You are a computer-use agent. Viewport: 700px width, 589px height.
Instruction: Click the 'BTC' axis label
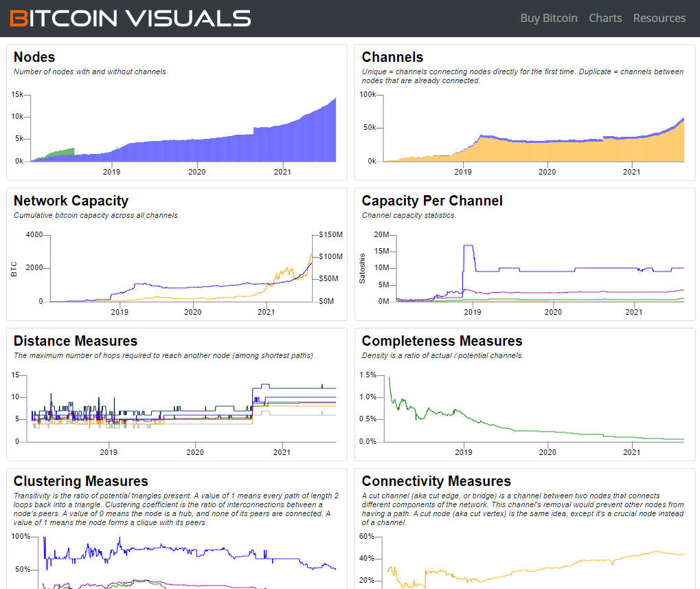click(14, 269)
